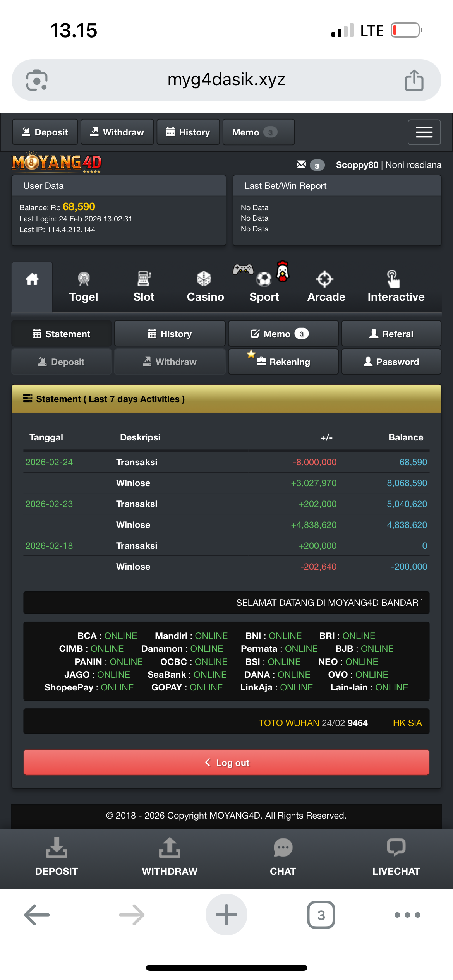The width and height of the screenshot is (453, 980).
Task: Select the Memo tab with badge 3
Action: click(283, 334)
